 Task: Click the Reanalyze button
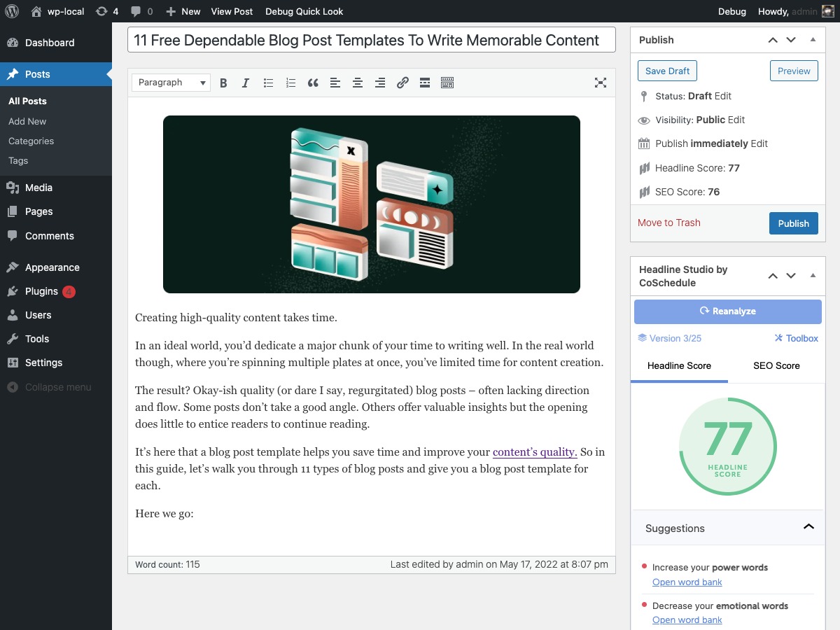(x=727, y=311)
